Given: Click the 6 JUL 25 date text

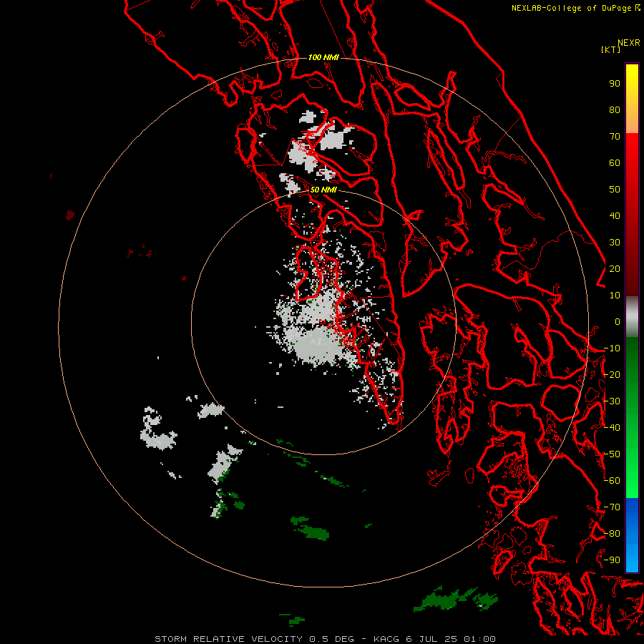Looking at the screenshot, I should (431, 639).
